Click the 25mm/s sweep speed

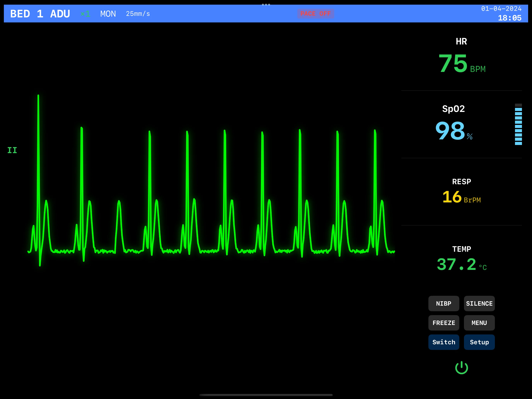pyautogui.click(x=138, y=14)
